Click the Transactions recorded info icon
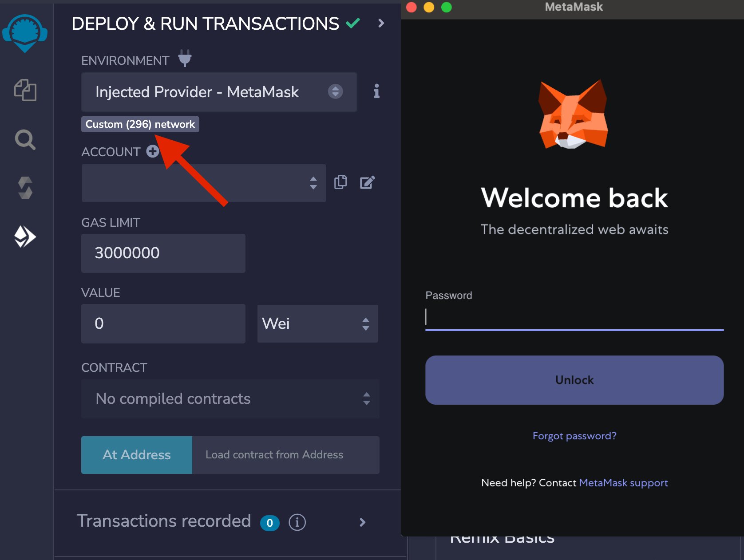 297,522
